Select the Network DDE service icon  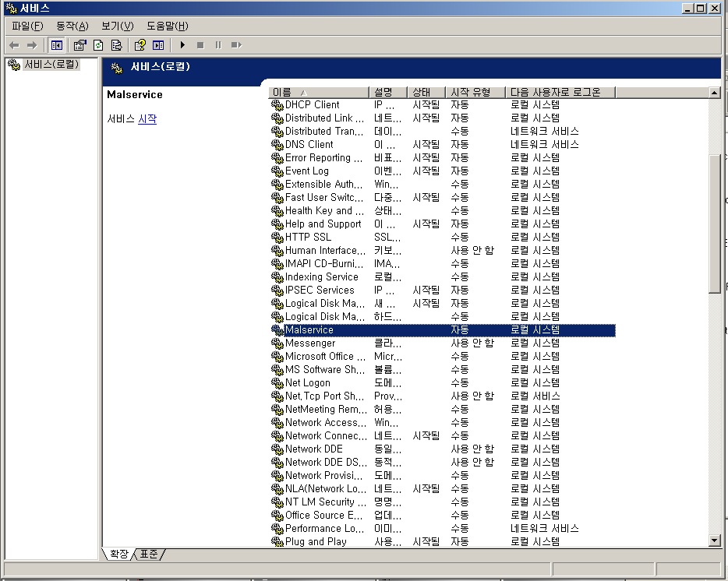[277, 449]
